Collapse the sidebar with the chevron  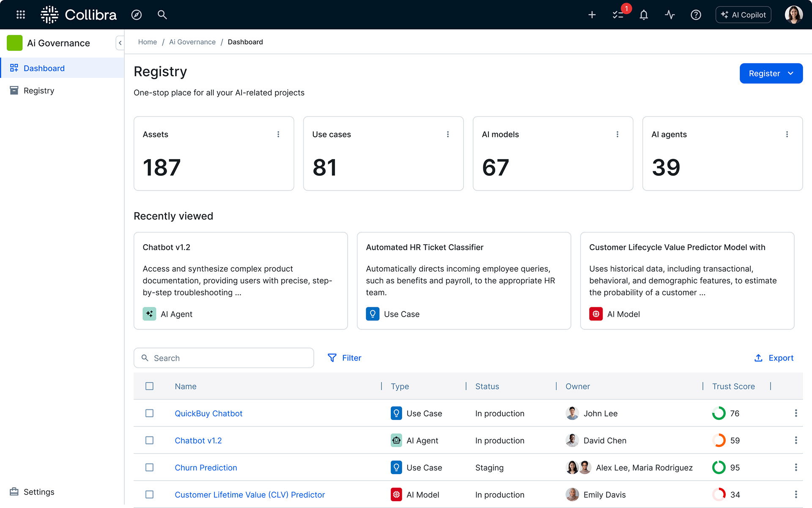[120, 43]
